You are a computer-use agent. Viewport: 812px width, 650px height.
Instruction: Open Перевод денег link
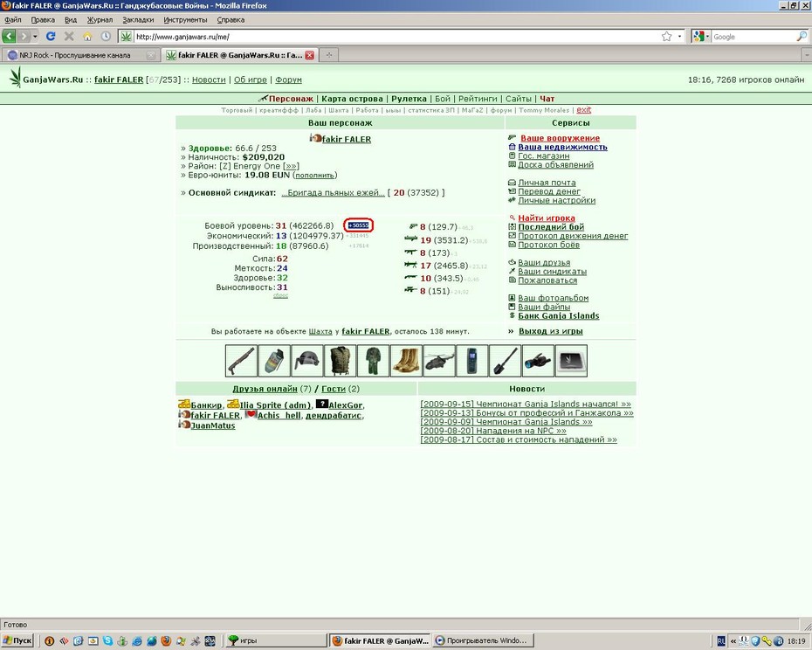(549, 191)
